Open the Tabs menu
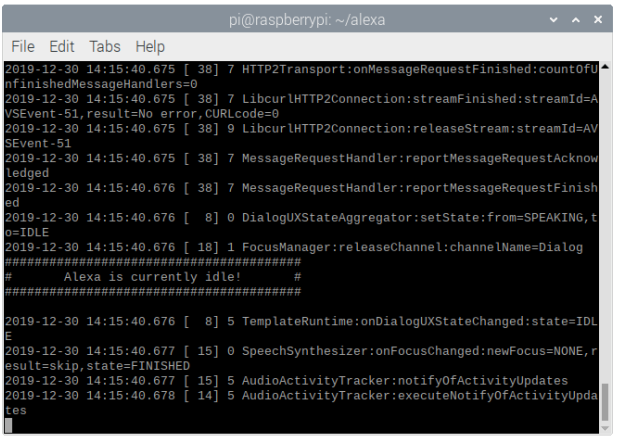Viewport: 618px width, 439px height. coord(104,47)
